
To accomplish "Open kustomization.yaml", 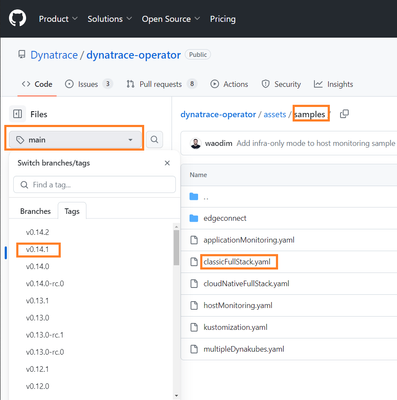I will pos(235,327).
